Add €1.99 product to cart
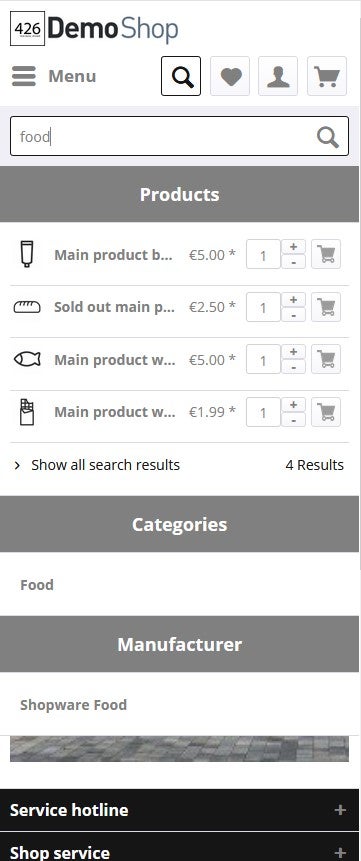Image resolution: width=361 pixels, height=861 pixels. click(x=326, y=412)
